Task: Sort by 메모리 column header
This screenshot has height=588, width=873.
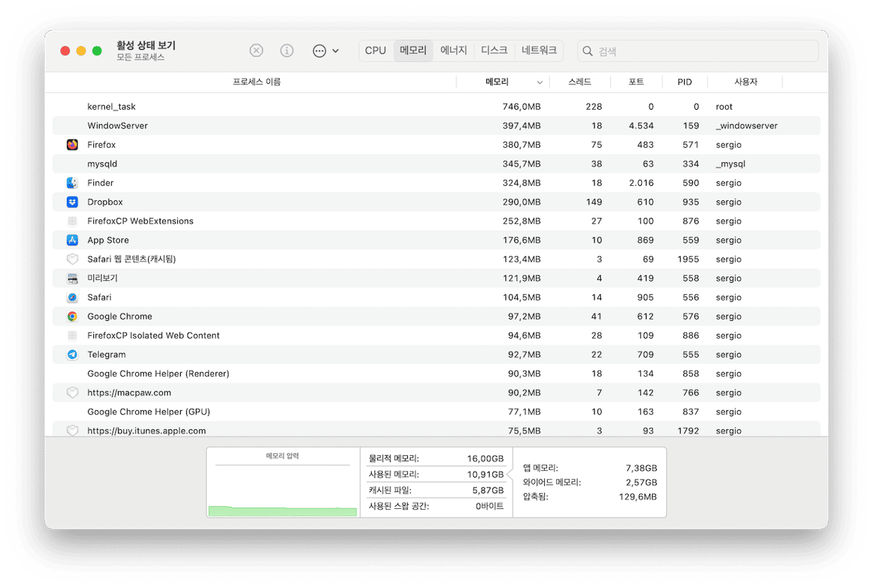Action: [497, 82]
